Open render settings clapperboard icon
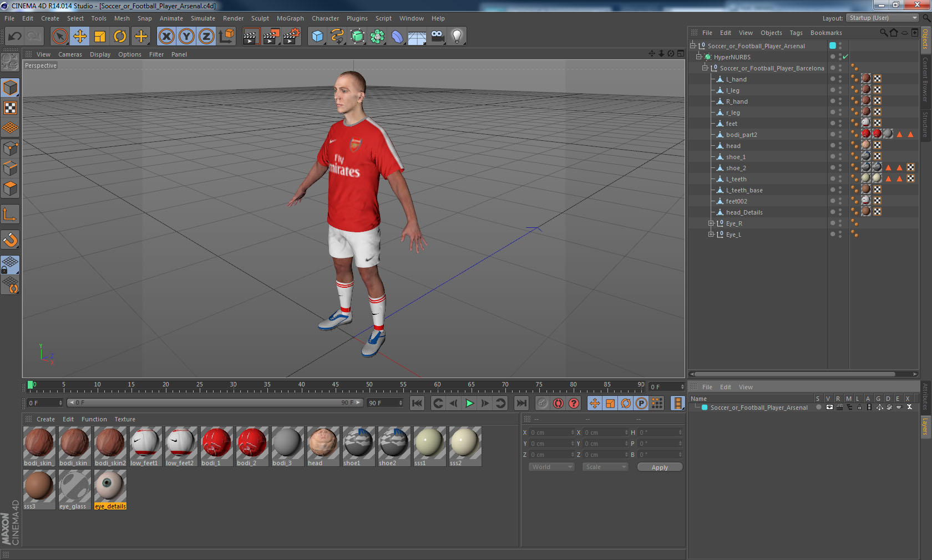The width and height of the screenshot is (932, 560). (x=292, y=37)
